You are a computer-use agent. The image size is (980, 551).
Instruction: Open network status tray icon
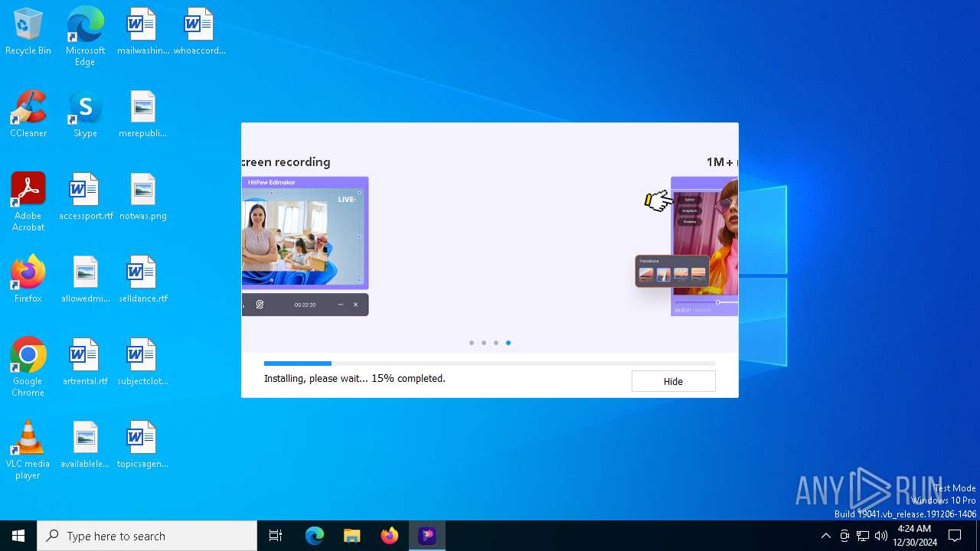863,536
